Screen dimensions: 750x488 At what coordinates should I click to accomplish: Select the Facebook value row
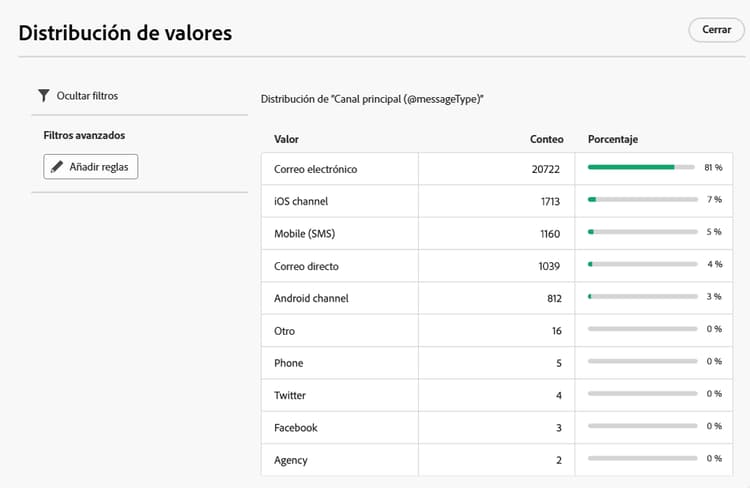296,428
